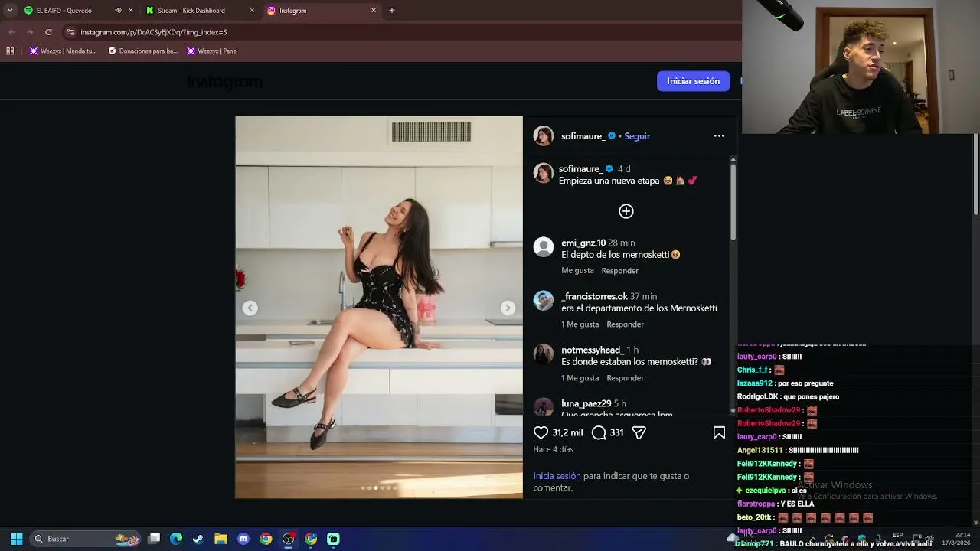This screenshot has width=980, height=551.
Task: Switch to the EL BAIFO • Quevedo tab
Action: (78, 11)
